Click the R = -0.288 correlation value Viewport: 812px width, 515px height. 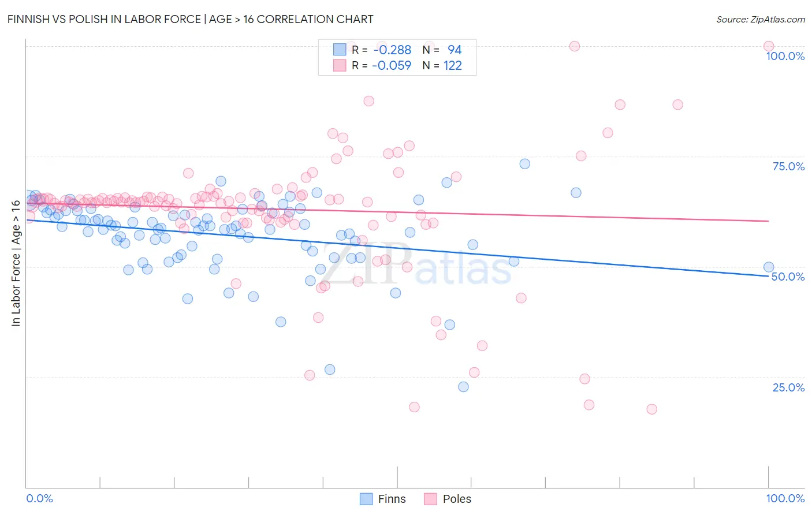pyautogui.click(x=382, y=50)
